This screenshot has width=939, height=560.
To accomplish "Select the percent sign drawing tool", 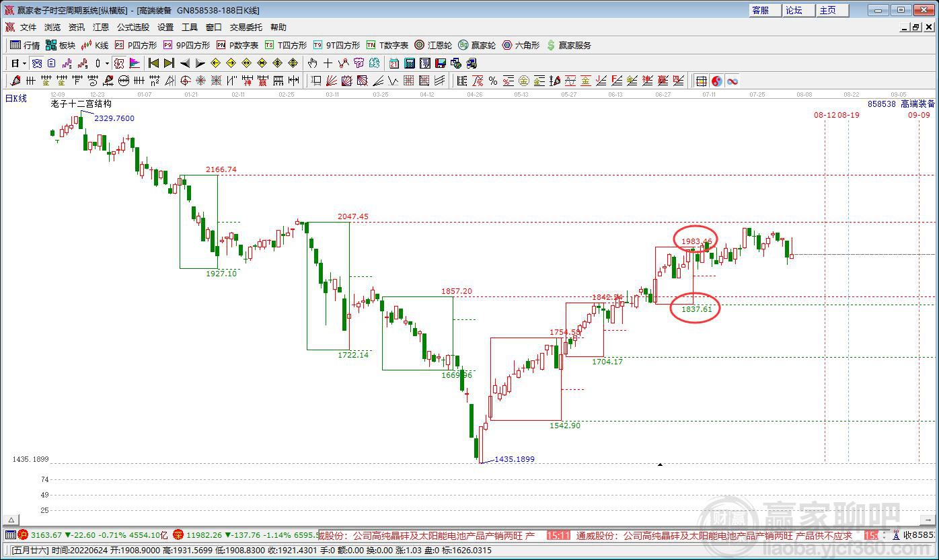I will (493, 81).
